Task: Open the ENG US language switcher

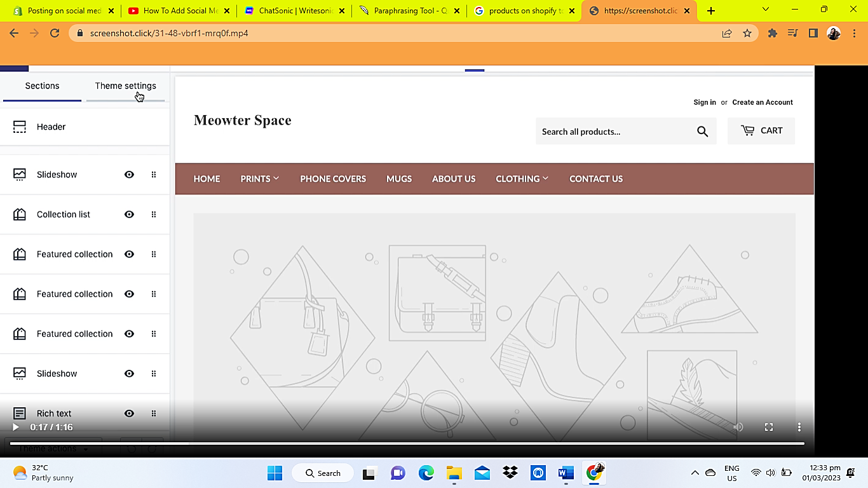Action: (732, 473)
